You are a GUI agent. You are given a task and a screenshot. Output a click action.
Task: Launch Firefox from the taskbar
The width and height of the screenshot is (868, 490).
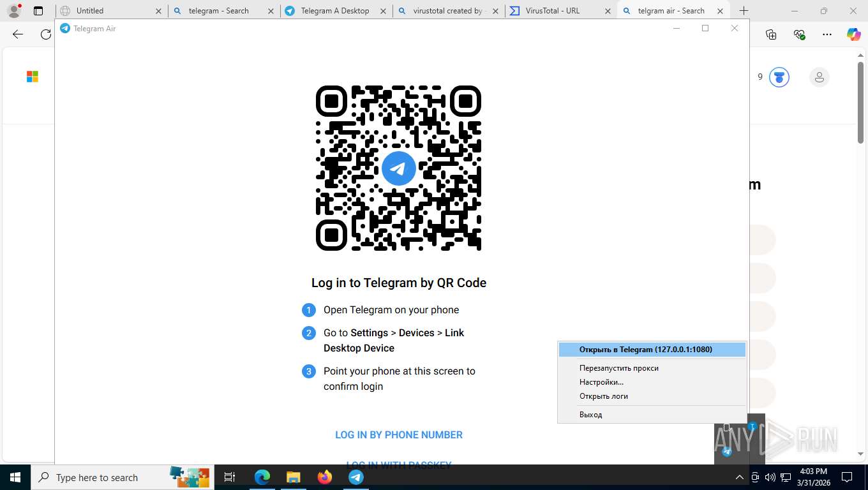(x=325, y=477)
